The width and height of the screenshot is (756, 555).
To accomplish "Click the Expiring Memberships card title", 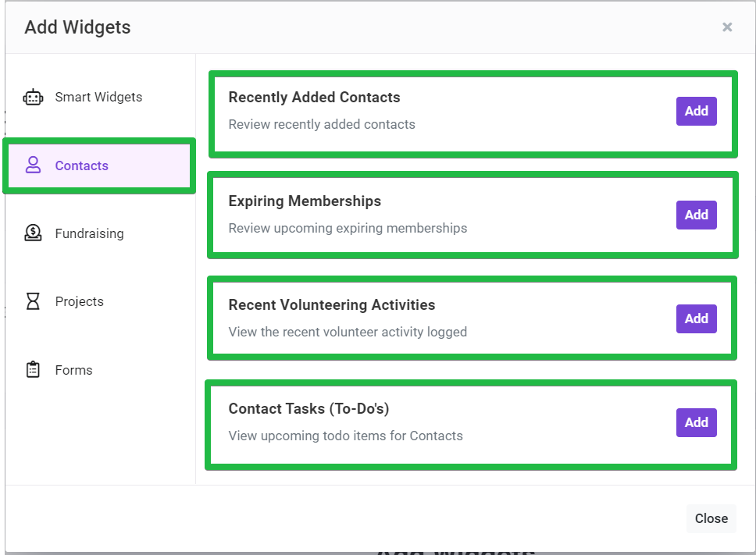I will coord(305,201).
